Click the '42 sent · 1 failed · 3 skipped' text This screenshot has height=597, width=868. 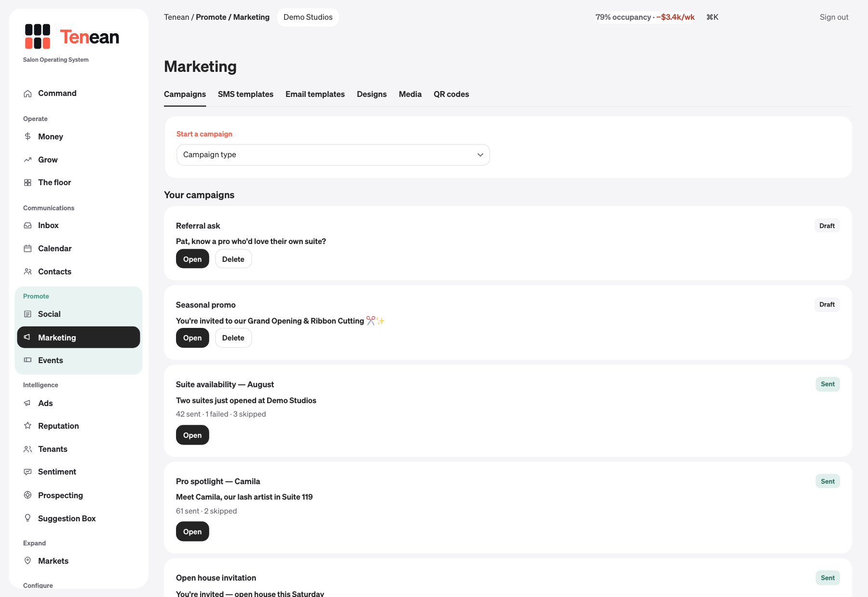[x=221, y=414]
